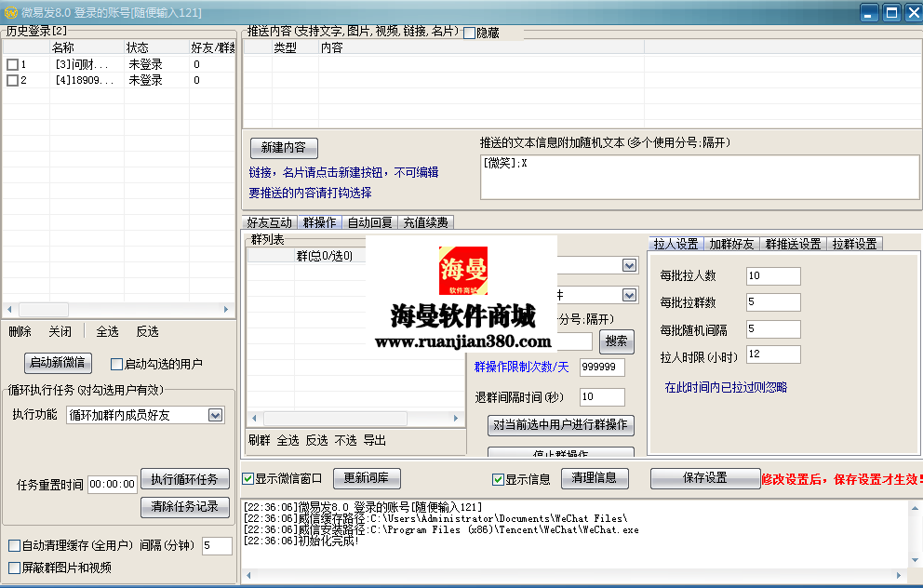Click the 间隔(分钟) input field
Image resolution: width=923 pixels, height=588 pixels.
217,546
